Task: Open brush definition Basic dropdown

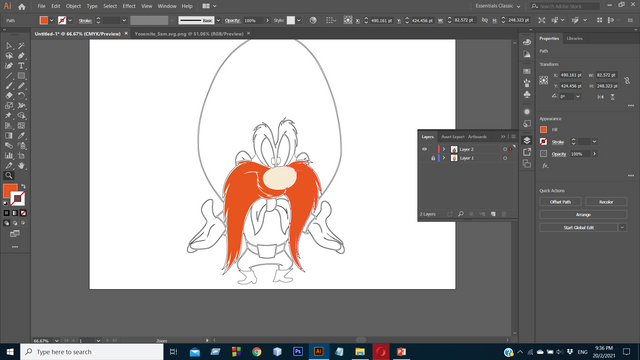Action: click(x=218, y=20)
